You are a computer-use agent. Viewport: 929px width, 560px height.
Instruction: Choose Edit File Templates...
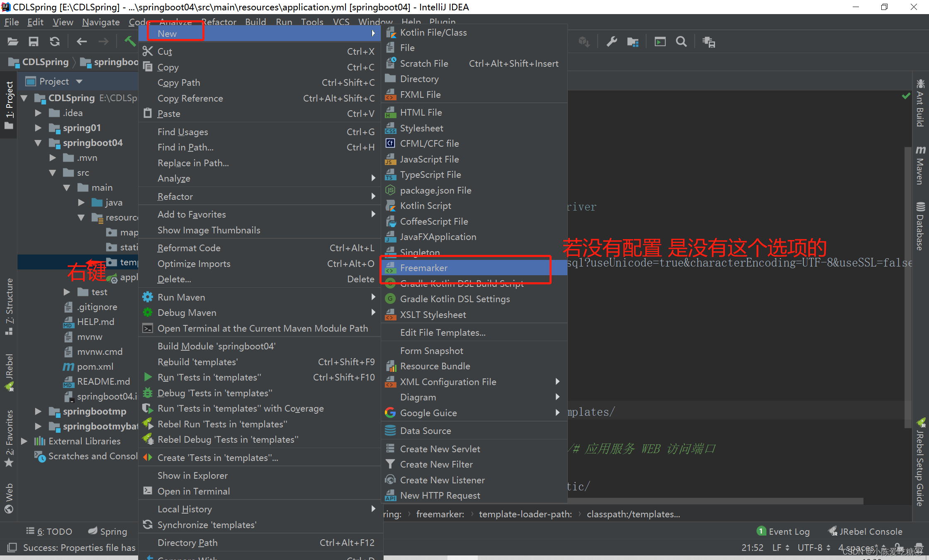click(x=474, y=332)
